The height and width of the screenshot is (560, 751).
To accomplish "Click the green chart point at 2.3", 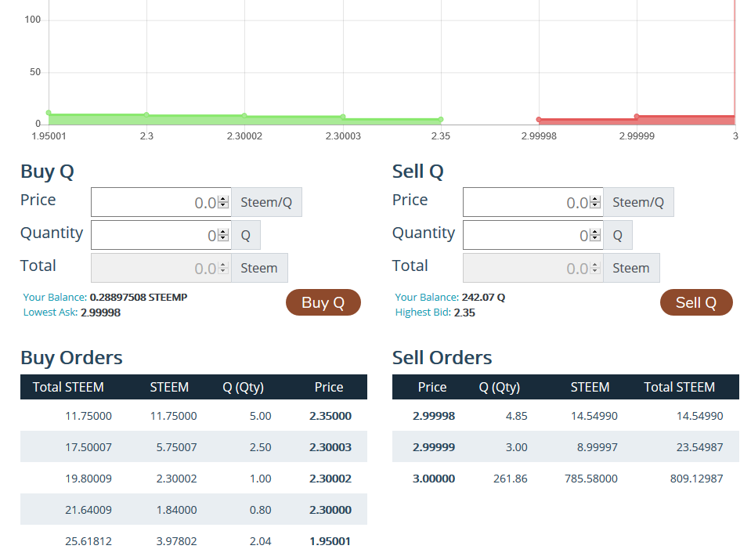I will (x=146, y=115).
